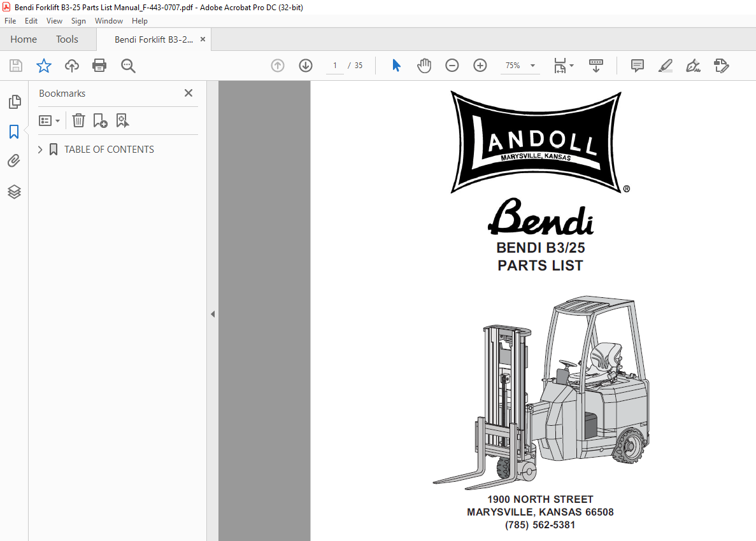Open the sign document tool
Screen dimensions: 756x541
(693, 66)
